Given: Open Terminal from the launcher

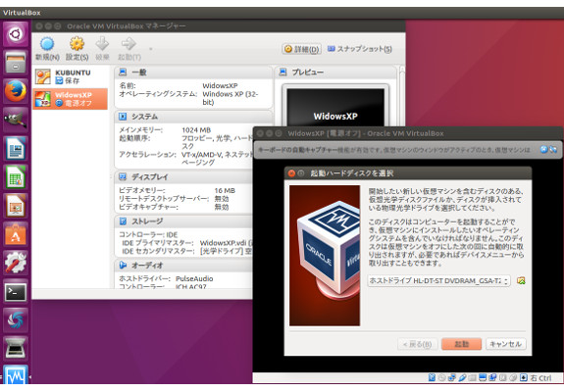Looking at the screenshot, I should click(16, 291).
